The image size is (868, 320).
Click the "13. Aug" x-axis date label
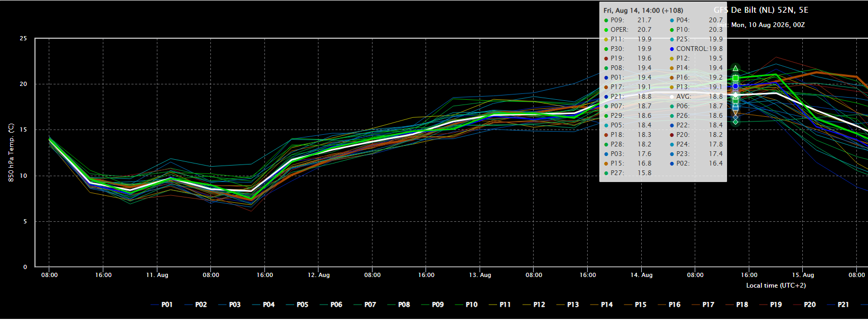[x=480, y=275]
